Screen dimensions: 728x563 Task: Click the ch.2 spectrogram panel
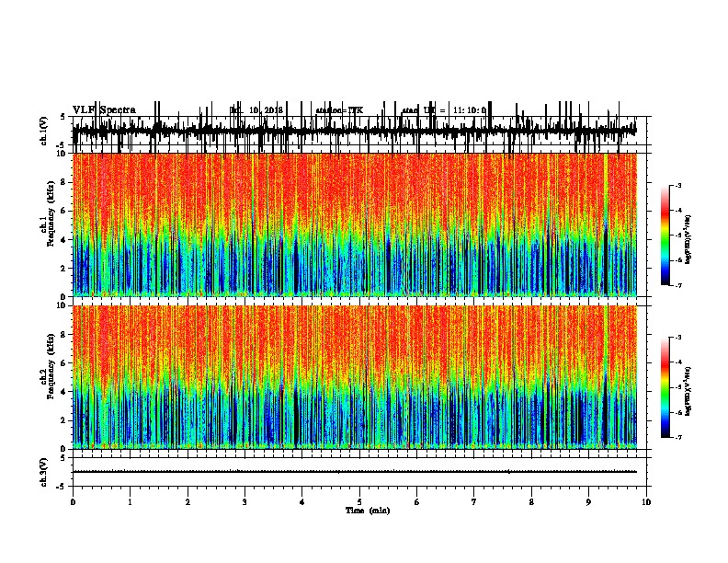(x=358, y=377)
